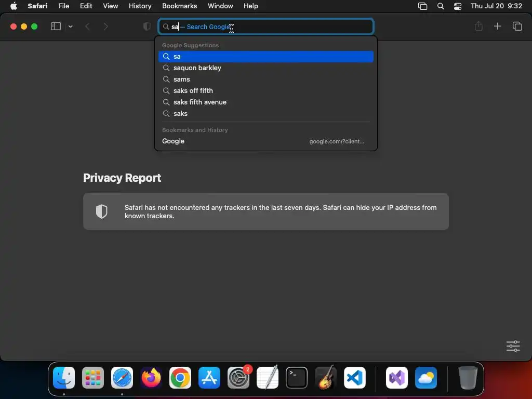
Task: Open a new tab with the plus icon
Action: [x=497, y=26]
